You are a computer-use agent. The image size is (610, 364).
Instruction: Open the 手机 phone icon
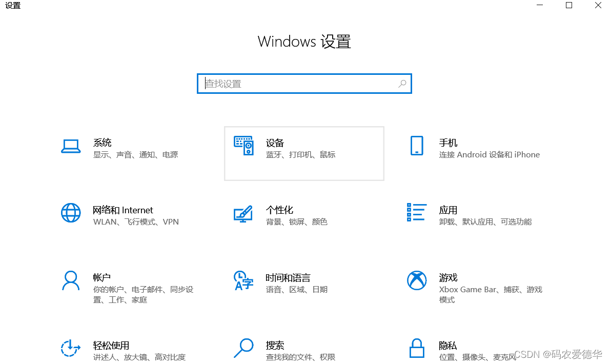coord(417,146)
